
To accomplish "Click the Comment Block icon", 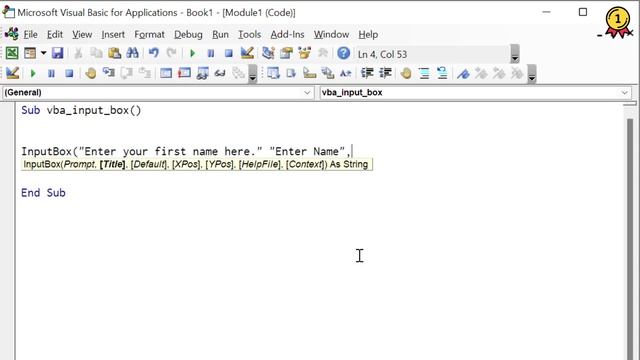I will pos(424,73).
